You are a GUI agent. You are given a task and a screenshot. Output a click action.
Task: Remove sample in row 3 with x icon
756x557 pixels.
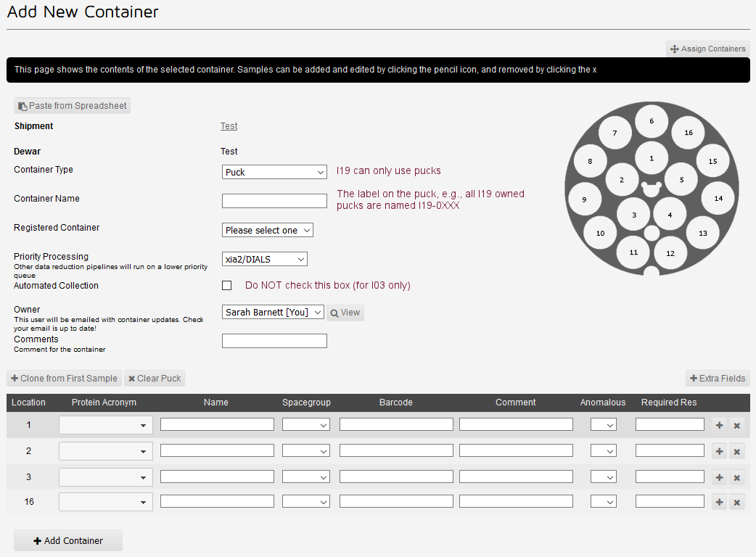tap(736, 477)
